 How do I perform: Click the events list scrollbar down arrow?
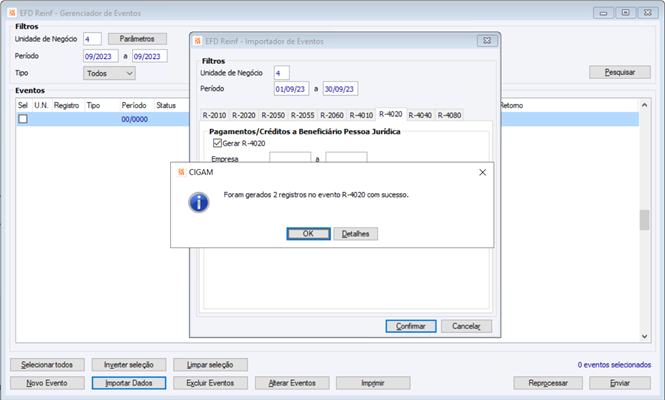(x=645, y=336)
